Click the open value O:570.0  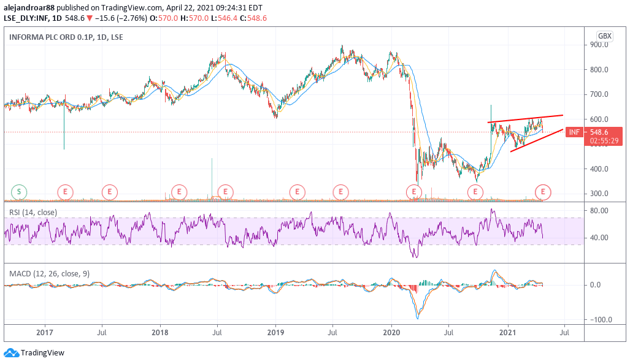click(164, 18)
